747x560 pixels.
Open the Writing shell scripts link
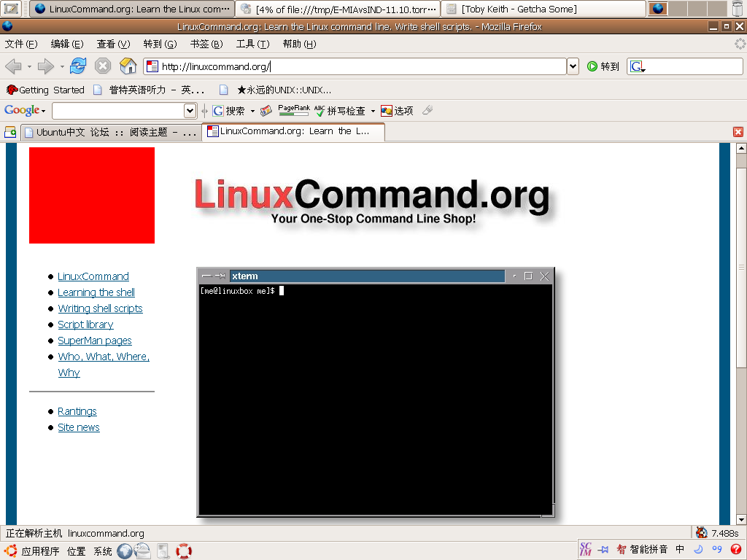100,308
